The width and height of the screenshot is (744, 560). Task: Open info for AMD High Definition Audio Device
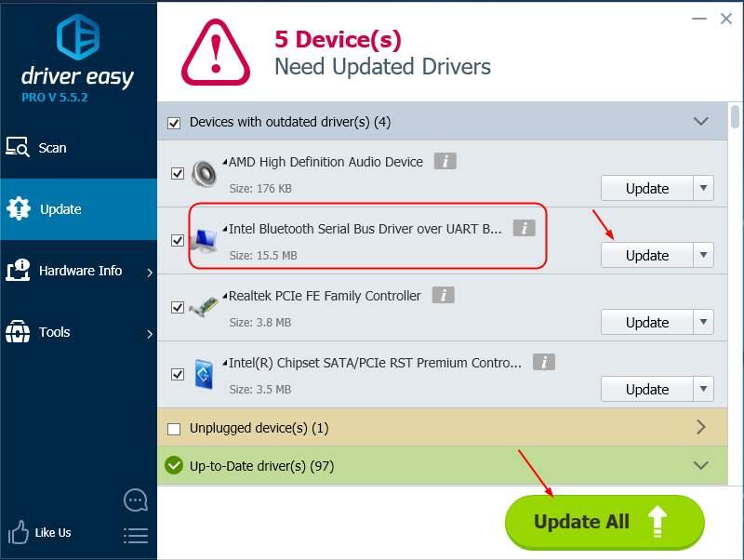coord(445,161)
